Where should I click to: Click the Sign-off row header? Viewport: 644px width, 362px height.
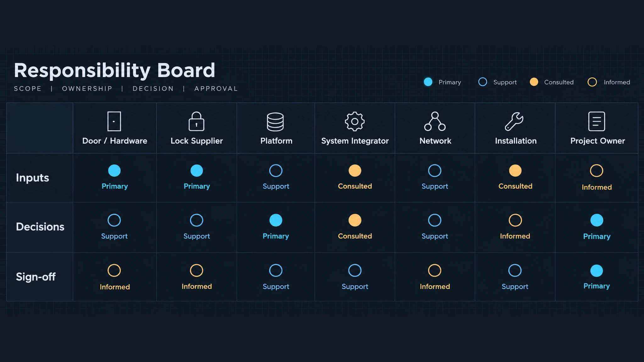(36, 277)
